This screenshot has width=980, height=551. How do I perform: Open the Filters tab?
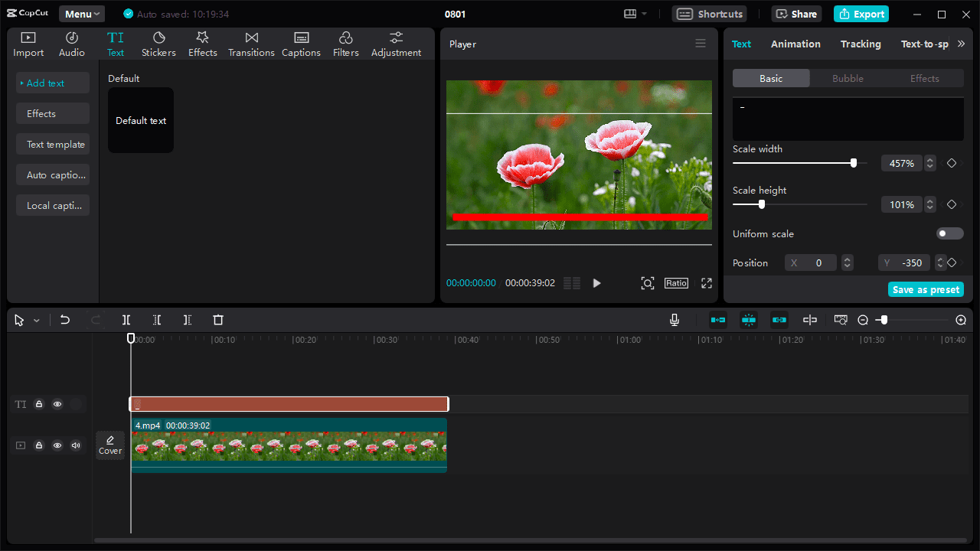tap(345, 44)
